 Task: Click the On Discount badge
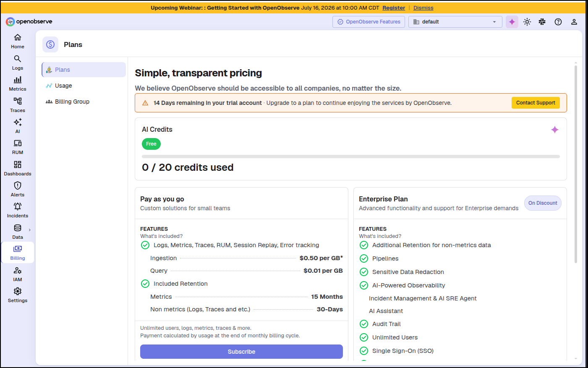point(543,203)
